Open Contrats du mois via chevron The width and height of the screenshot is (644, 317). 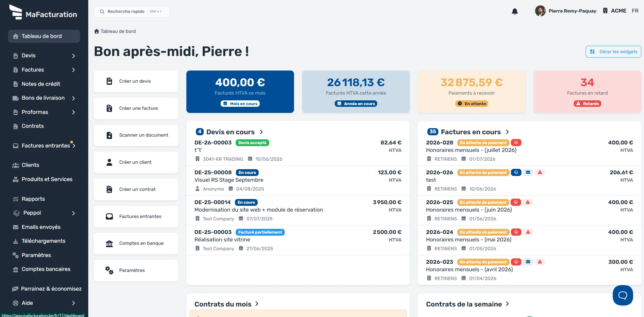pos(257,304)
